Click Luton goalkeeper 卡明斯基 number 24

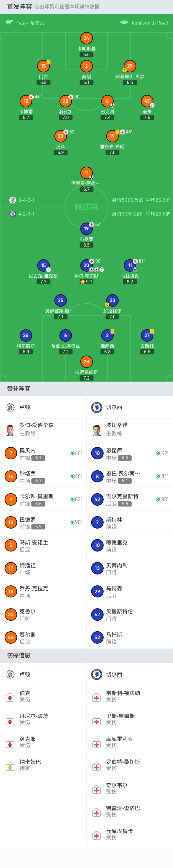click(86, 38)
